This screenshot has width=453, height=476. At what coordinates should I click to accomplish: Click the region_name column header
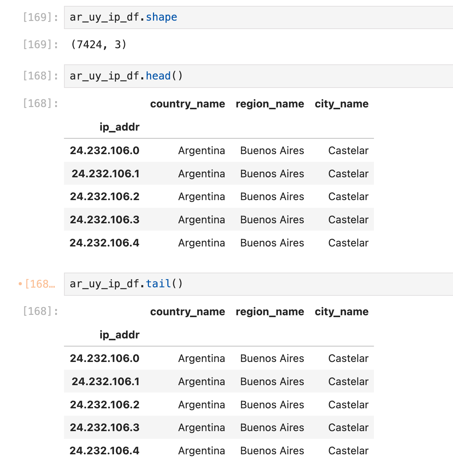pyautogui.click(x=270, y=104)
